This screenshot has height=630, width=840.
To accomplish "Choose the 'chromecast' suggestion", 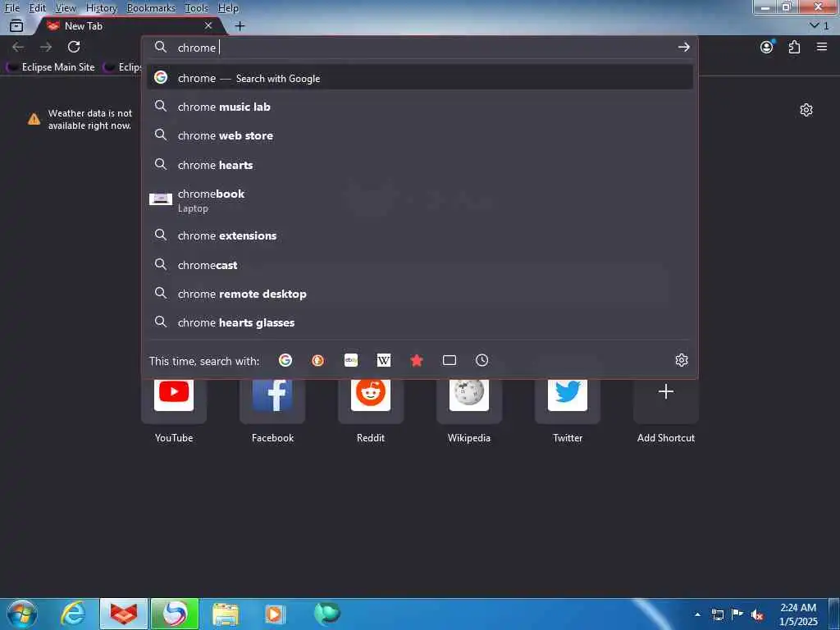I will coord(419,265).
